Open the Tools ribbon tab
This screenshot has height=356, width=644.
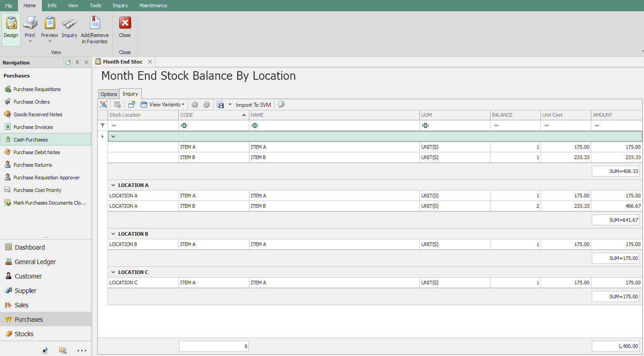click(95, 5)
